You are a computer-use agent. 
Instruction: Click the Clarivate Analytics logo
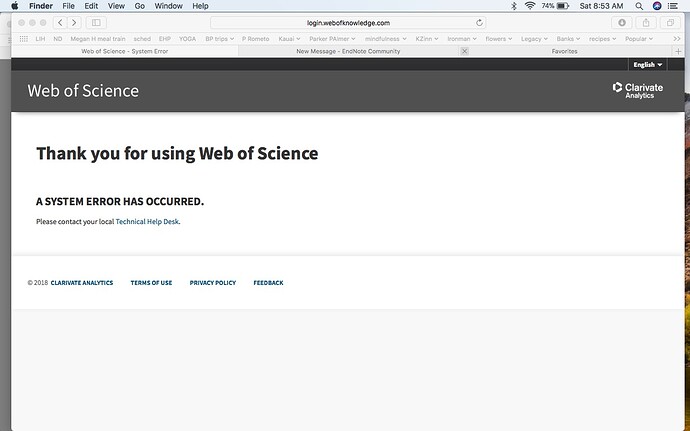(x=638, y=90)
